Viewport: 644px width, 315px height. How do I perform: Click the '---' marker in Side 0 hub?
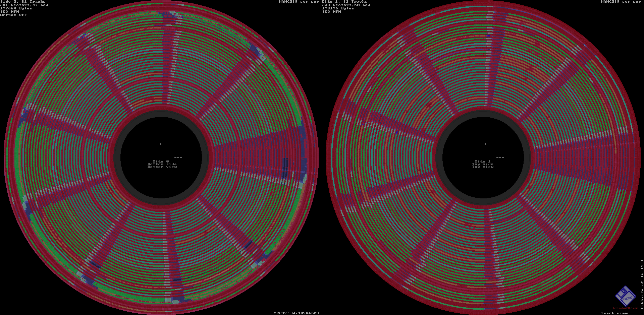coord(178,157)
